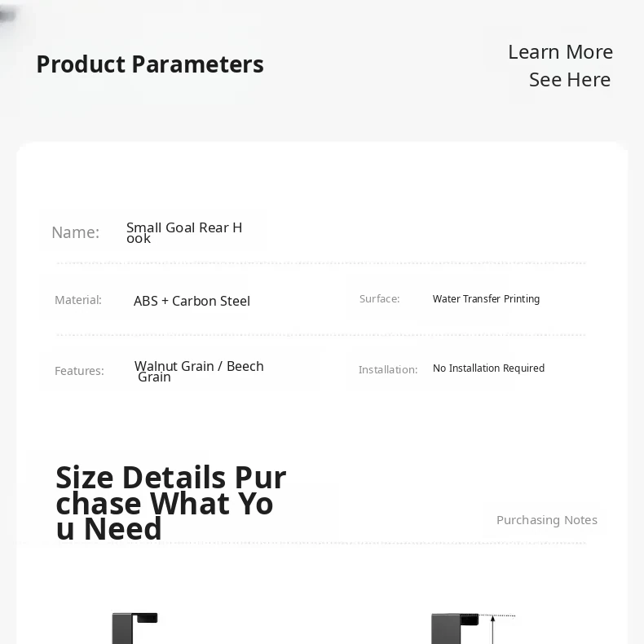
Task: Select the ABS + Carbon Steel value
Action: click(x=192, y=301)
